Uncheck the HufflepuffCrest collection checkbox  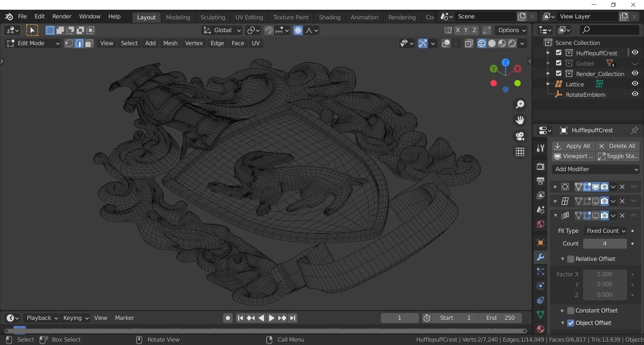coord(558,53)
